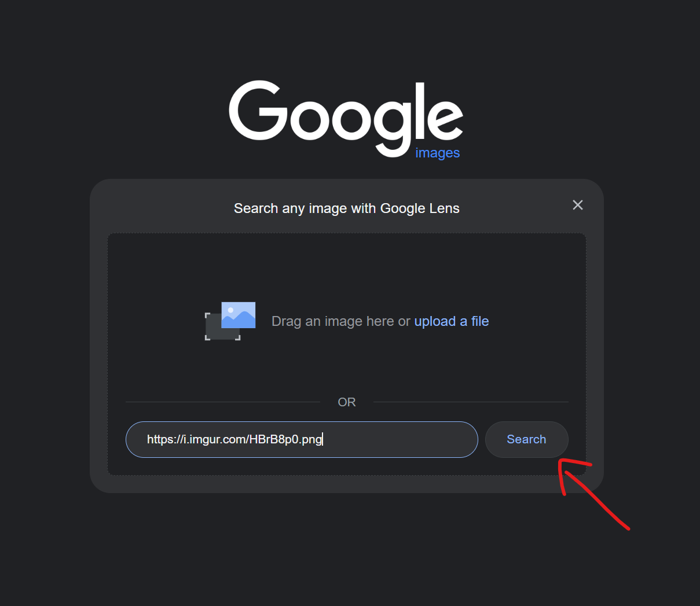Click the capital G in Google logo
Viewport: 700px width, 606px height.
tap(258, 110)
